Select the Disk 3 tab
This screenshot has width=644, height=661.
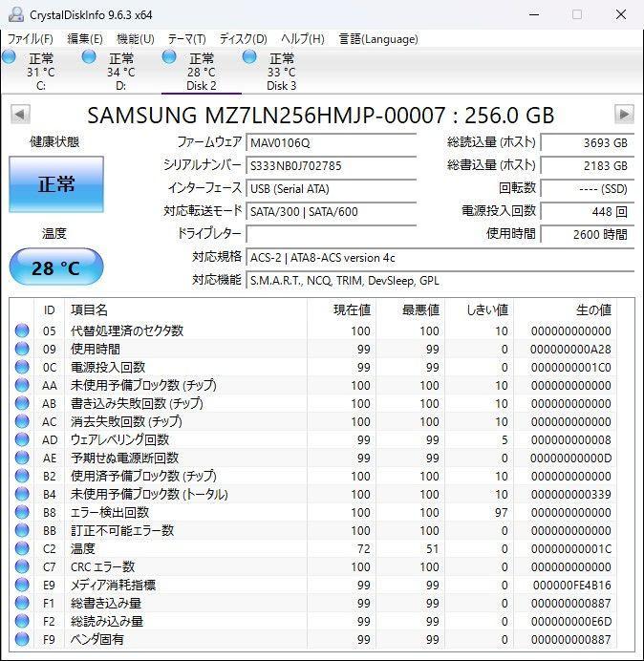(x=281, y=72)
